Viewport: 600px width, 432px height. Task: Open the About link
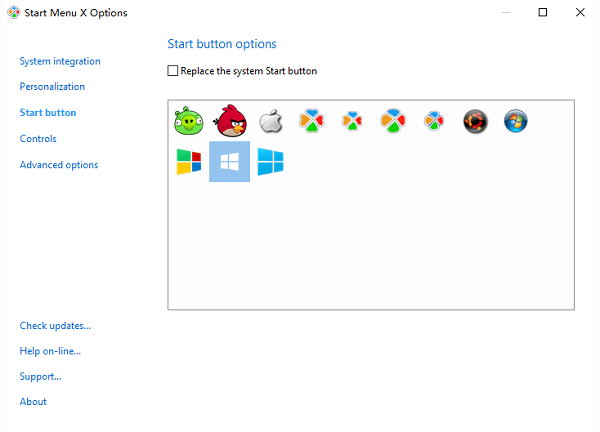tap(33, 402)
